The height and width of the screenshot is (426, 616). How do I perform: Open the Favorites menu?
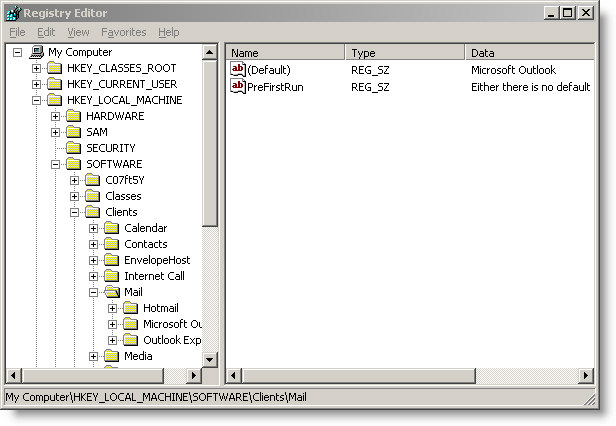124,32
